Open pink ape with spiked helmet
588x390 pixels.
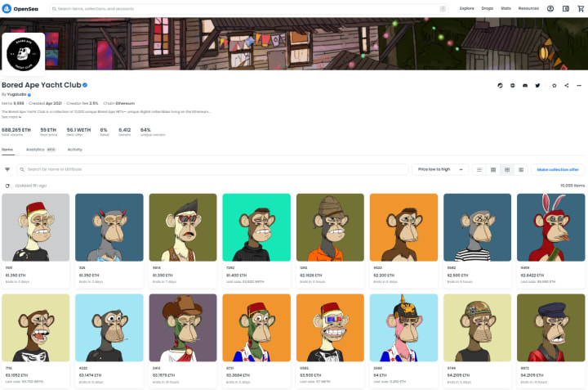(404, 328)
